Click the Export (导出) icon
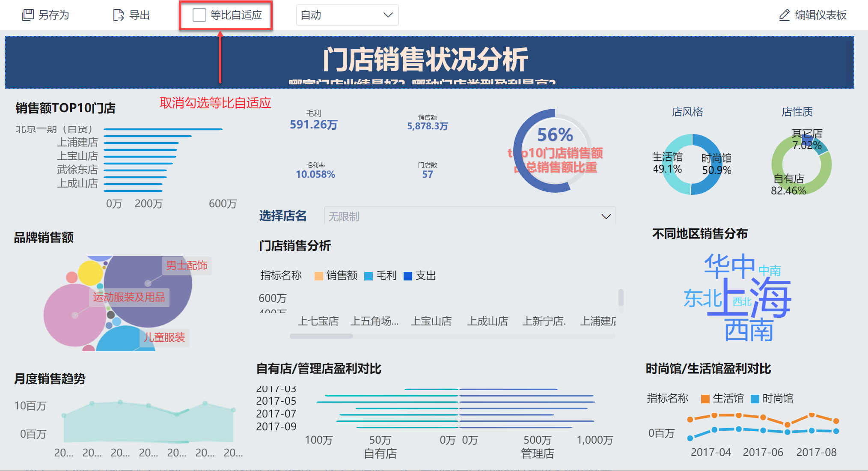The image size is (868, 471). coord(118,15)
